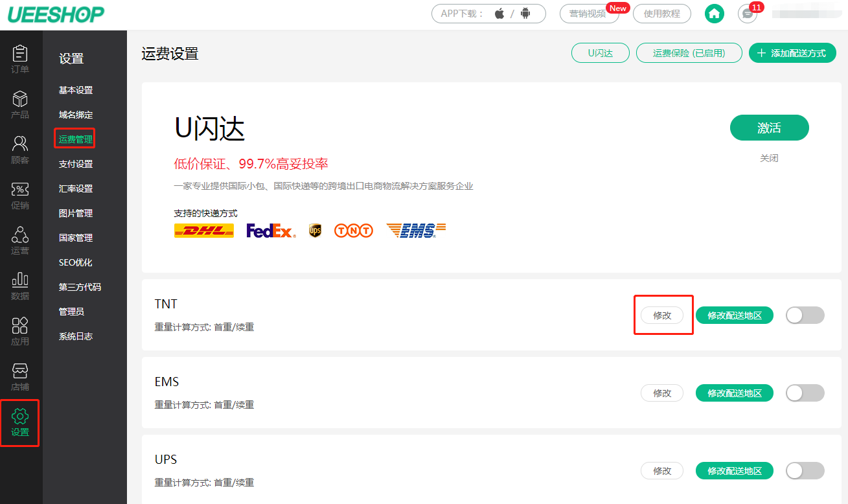Open 运费保险 (已启用) button
848x504 pixels.
[x=689, y=53]
